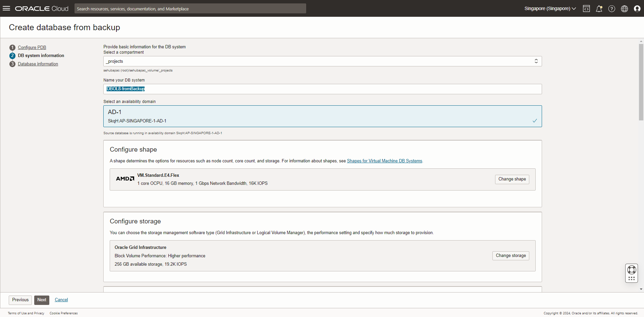The height and width of the screenshot is (317, 644).
Task: Open Terms of Use and Privacy
Action: click(26, 313)
